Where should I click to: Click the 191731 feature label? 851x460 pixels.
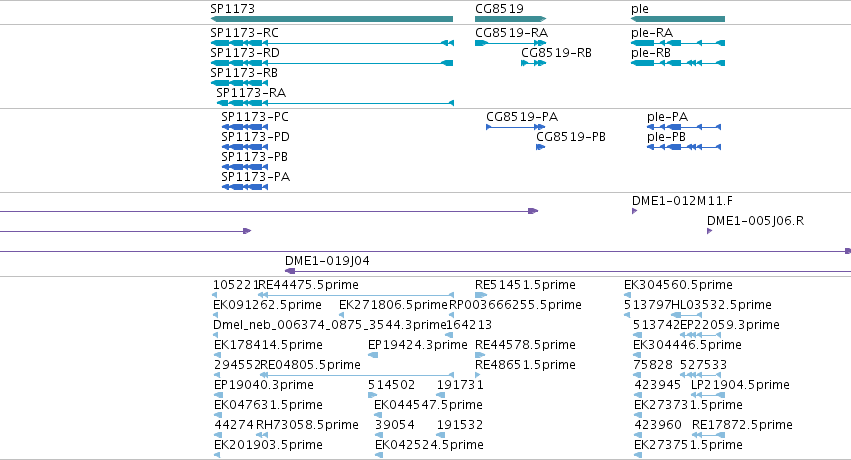point(460,385)
